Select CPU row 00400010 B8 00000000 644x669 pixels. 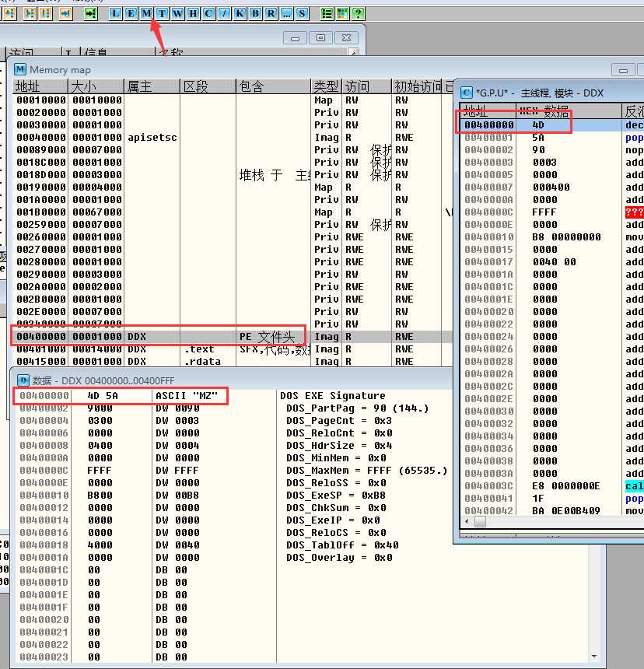552,236
